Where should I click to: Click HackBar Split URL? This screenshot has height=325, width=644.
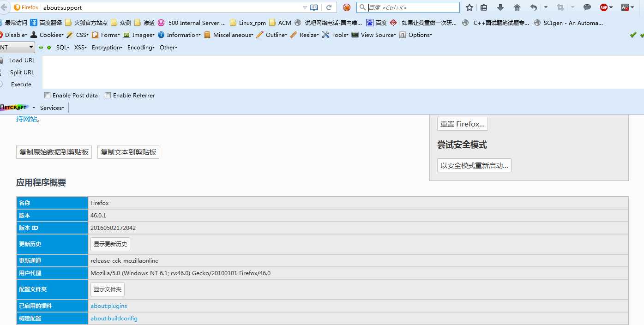click(22, 72)
